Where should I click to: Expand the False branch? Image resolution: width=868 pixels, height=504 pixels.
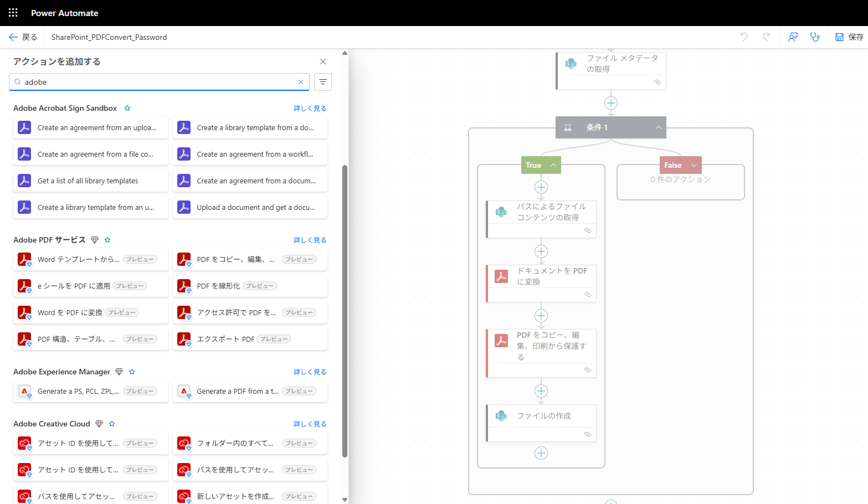tap(694, 165)
